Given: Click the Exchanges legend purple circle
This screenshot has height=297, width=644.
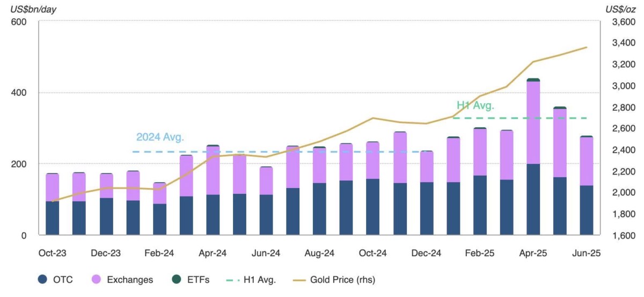Looking at the screenshot, I should (x=97, y=279).
